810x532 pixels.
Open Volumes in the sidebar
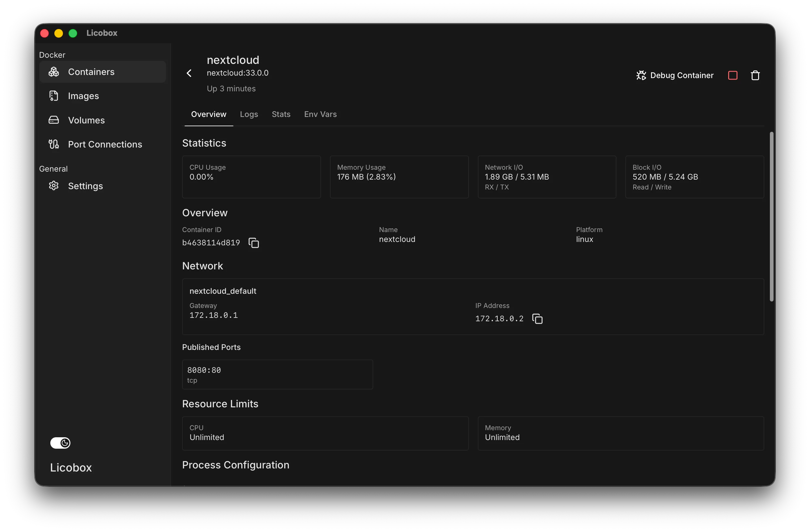click(102, 120)
